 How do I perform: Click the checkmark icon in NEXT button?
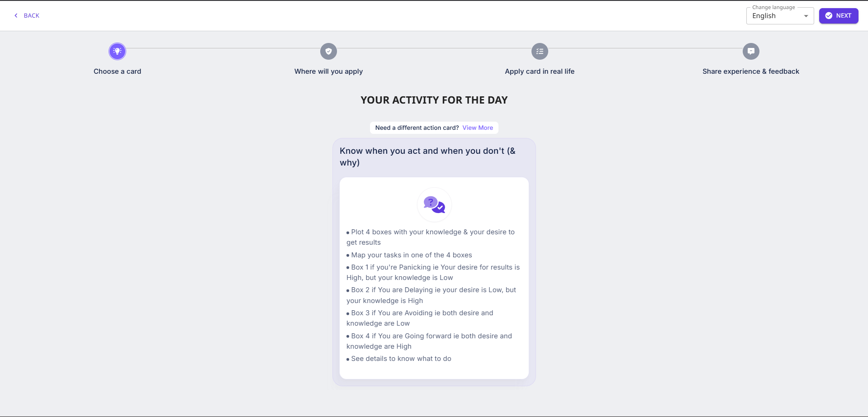829,16
